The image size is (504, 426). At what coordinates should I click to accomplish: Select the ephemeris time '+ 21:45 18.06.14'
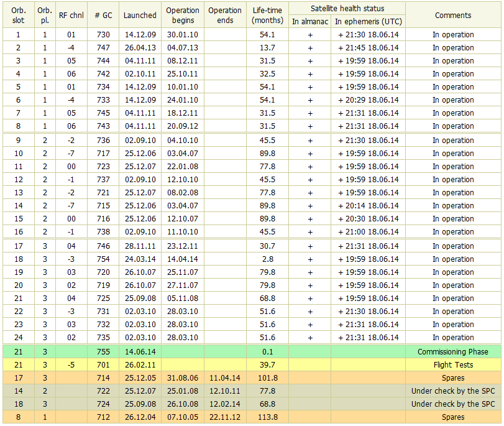[x=368, y=48]
